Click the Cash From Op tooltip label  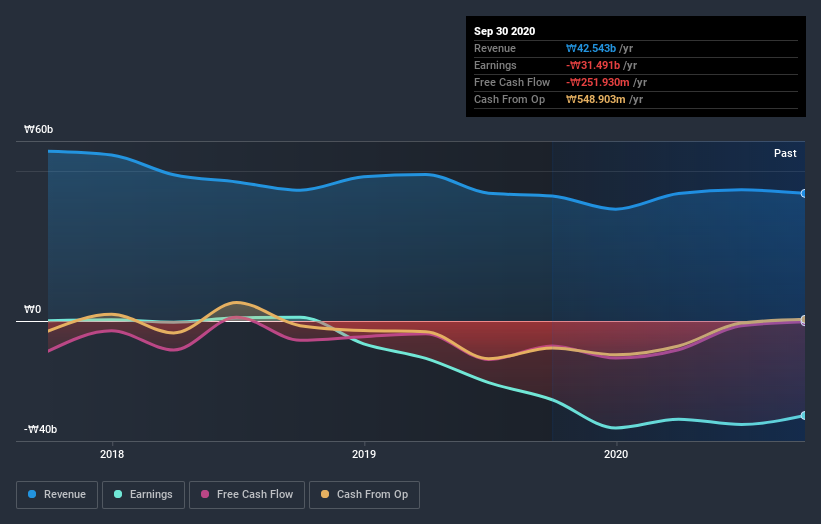click(x=509, y=99)
